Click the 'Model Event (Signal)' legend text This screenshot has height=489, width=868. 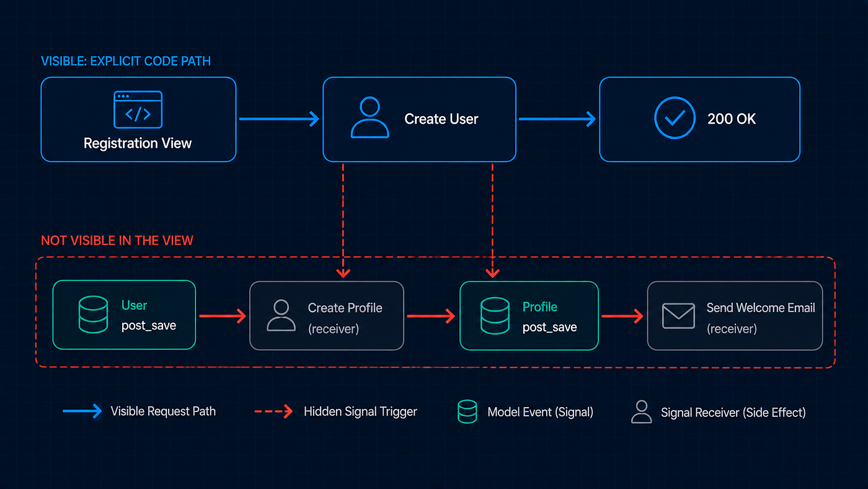click(x=541, y=412)
